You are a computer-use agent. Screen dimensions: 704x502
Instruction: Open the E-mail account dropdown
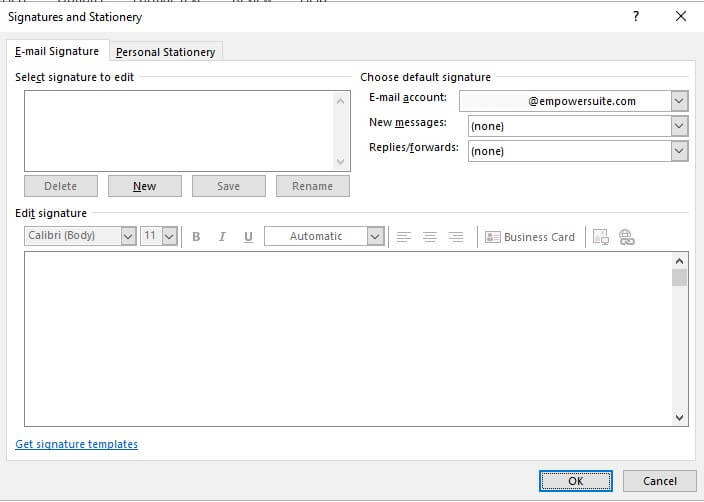point(680,101)
